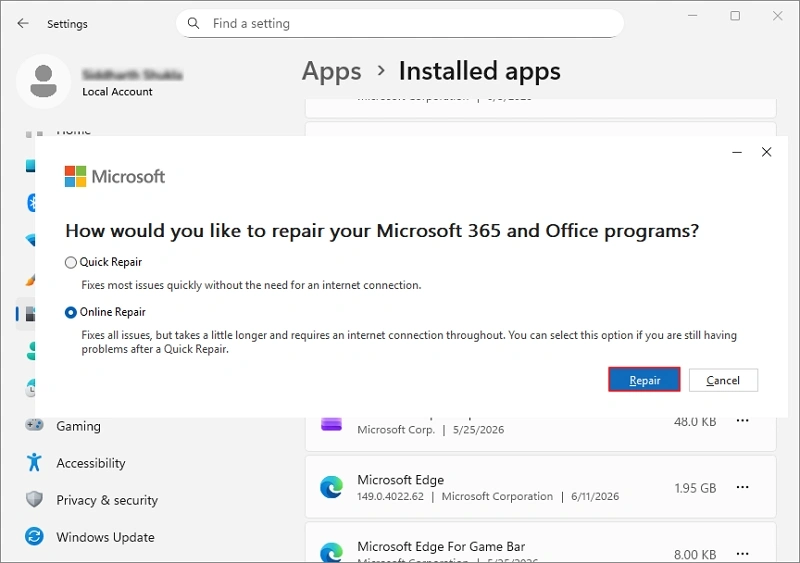Viewport: 800px width, 563px height.
Task: Maximize the Settings window
Action: pos(735,16)
